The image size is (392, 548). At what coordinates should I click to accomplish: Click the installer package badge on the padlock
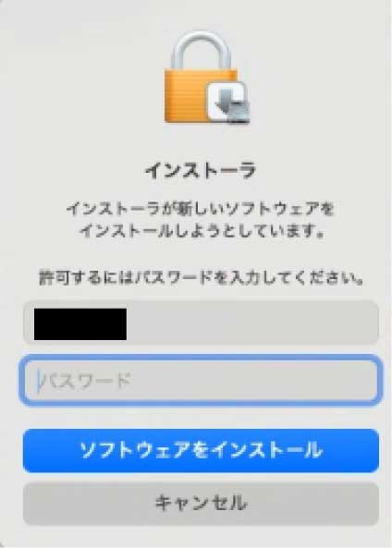click(229, 103)
